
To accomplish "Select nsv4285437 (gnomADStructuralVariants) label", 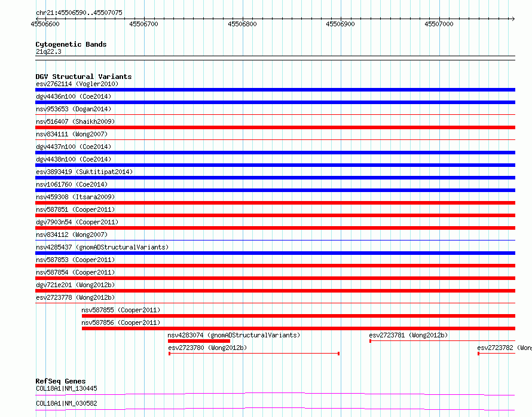I will [x=102, y=247].
